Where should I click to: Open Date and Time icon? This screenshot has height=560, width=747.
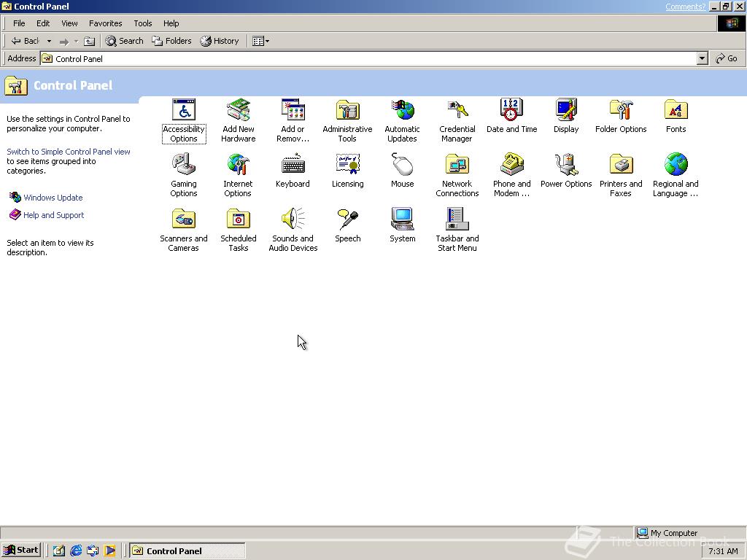pyautogui.click(x=511, y=110)
